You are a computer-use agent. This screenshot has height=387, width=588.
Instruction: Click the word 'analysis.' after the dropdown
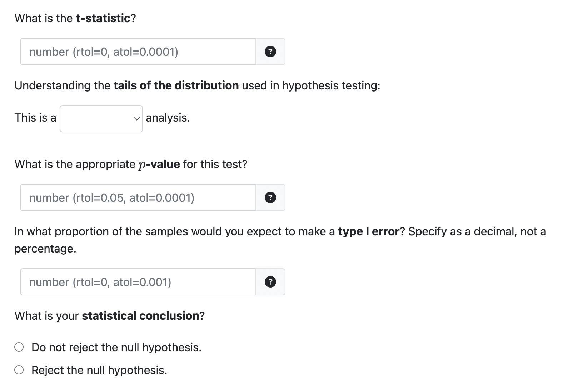[168, 118]
